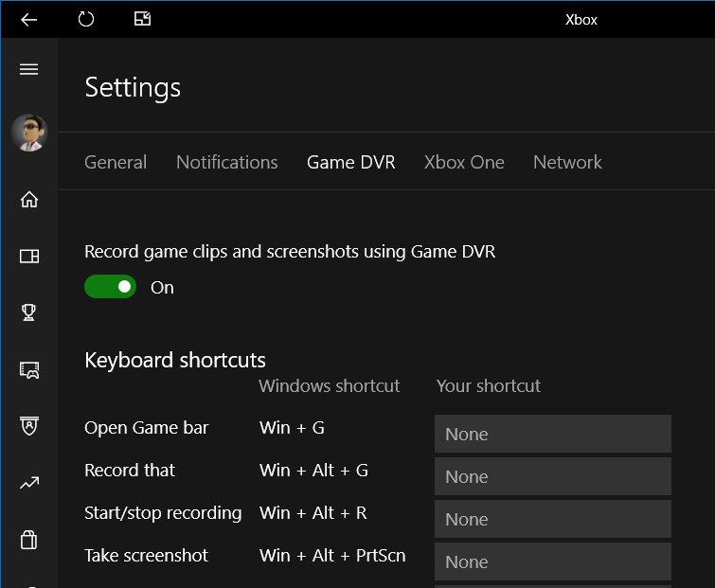This screenshot has height=588, width=715.
Task: Open Trending arrow icon in sidebar
Action: coord(29,483)
